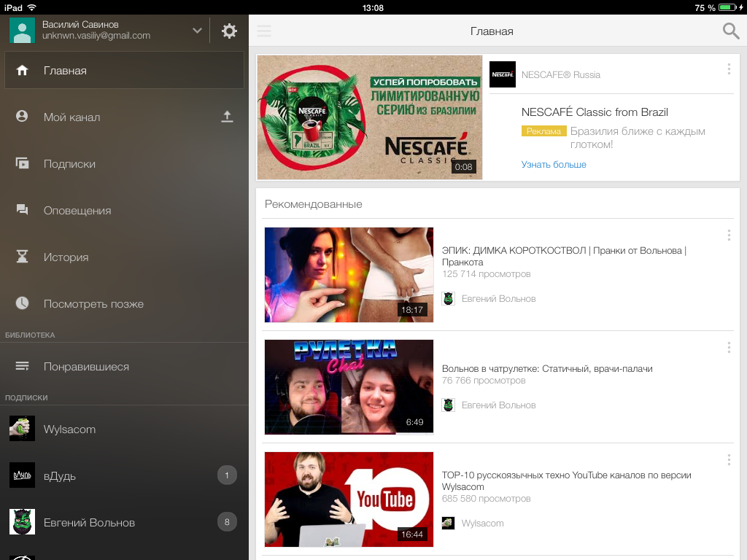Open Wylsacom channel name under TOP-10 video

(x=482, y=524)
